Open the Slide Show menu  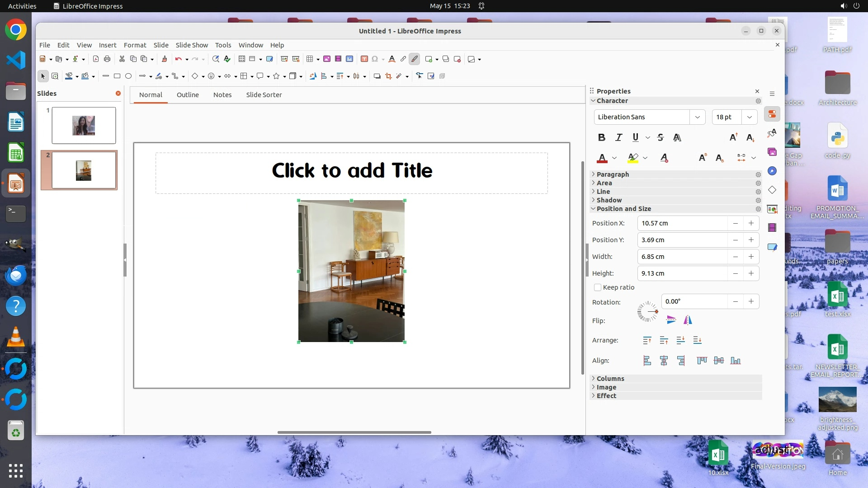coord(192,45)
